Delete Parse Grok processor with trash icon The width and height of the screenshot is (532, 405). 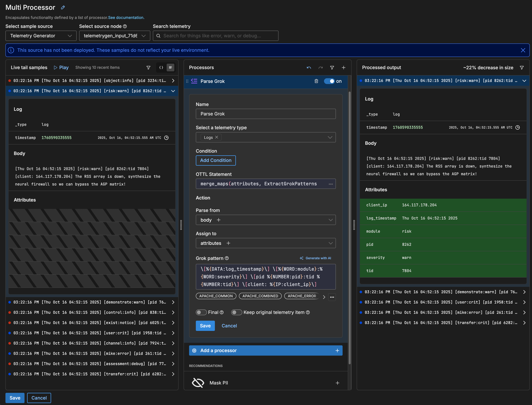(316, 81)
